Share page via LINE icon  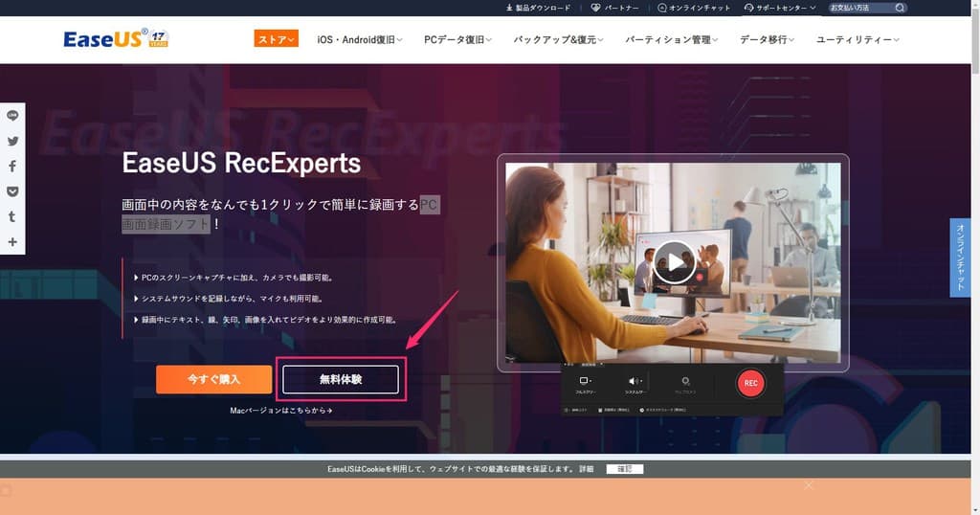point(12,116)
